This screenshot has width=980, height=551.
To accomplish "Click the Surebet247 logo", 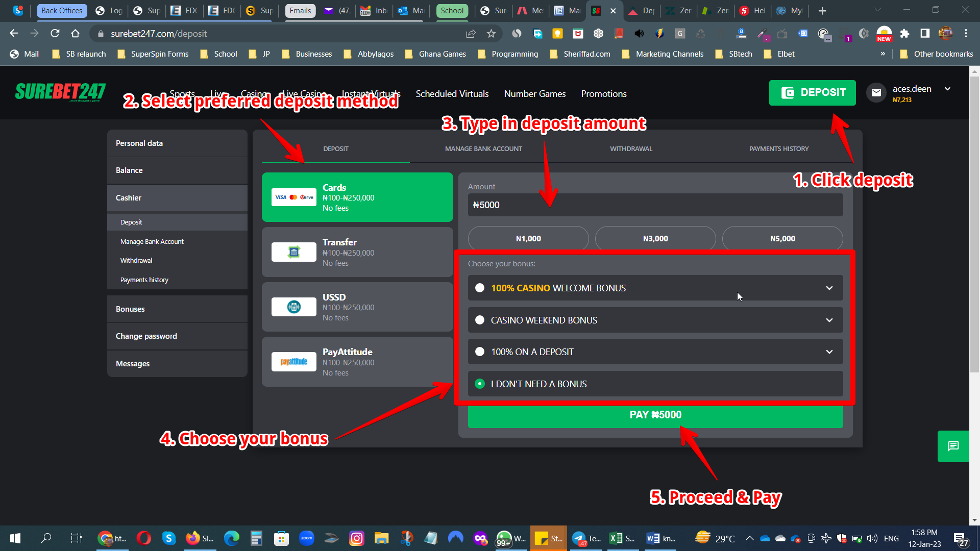I will coord(60,92).
